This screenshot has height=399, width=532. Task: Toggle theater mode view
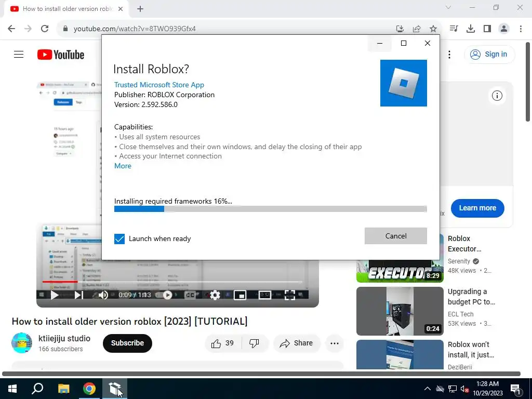(x=264, y=295)
